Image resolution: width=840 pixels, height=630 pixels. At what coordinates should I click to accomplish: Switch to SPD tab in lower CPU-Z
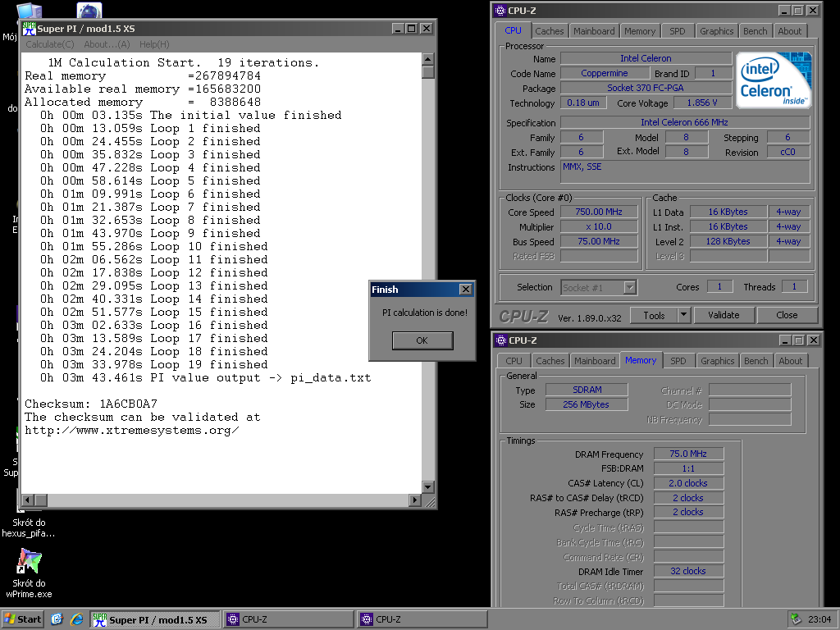coord(678,361)
